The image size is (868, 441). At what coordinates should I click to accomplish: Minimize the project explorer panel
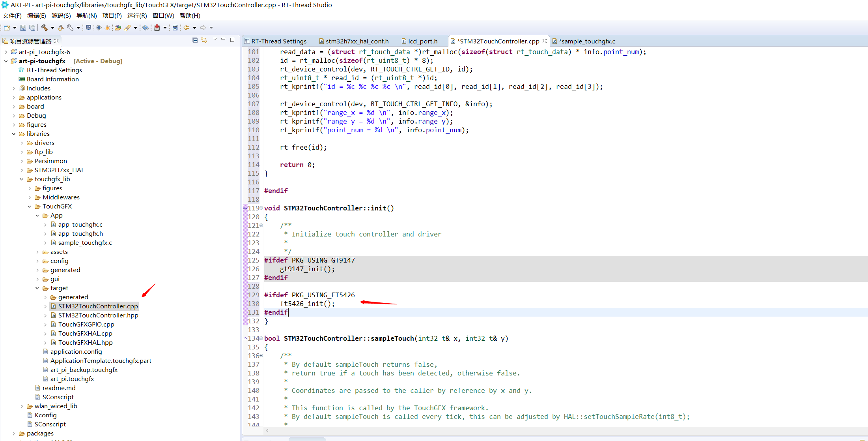tap(223, 39)
